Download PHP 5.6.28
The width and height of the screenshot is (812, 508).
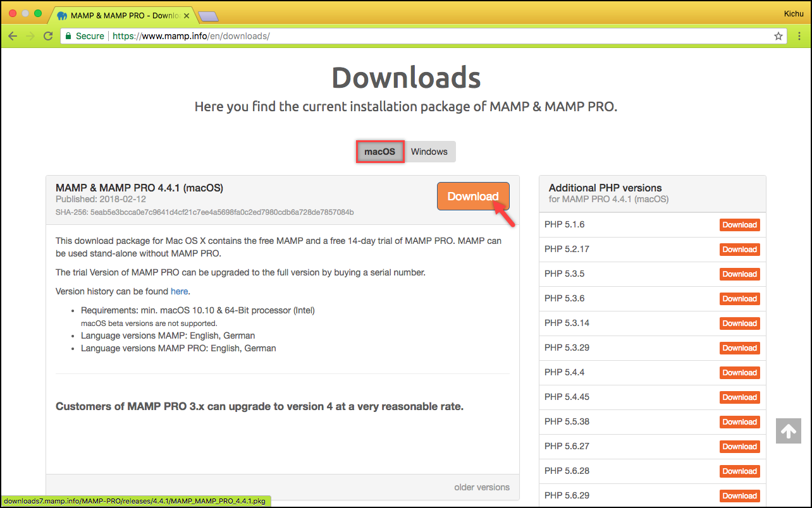point(739,471)
